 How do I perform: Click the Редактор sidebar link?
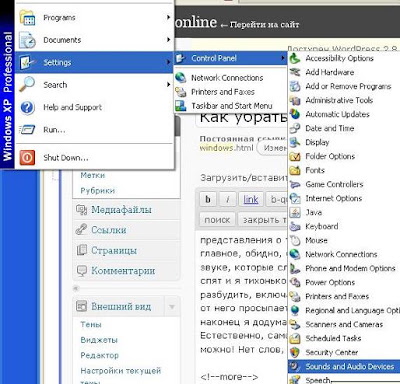99,355
